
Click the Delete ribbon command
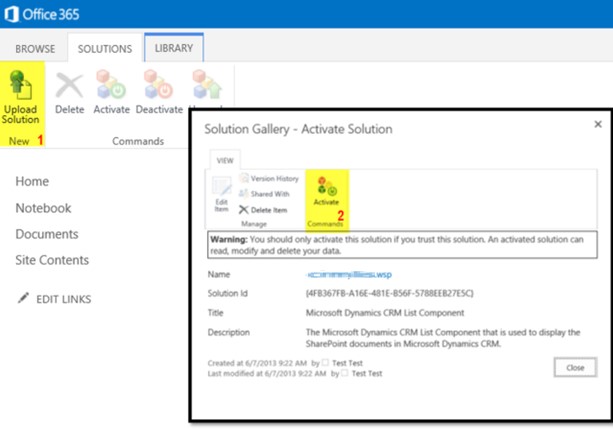pyautogui.click(x=69, y=93)
